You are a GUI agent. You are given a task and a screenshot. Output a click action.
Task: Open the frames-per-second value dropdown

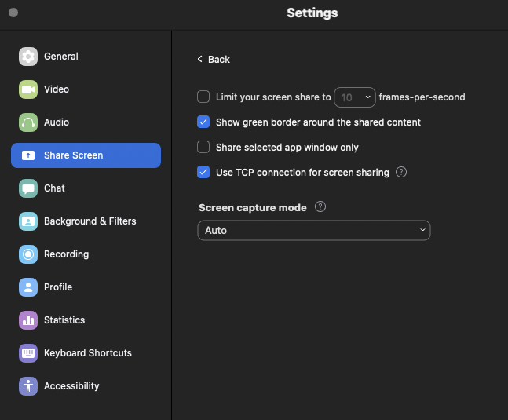pyautogui.click(x=355, y=97)
